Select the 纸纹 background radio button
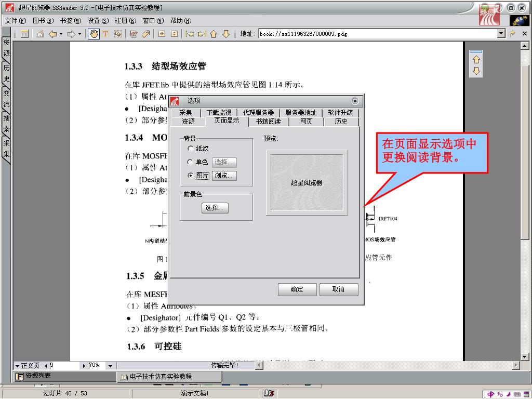The width and height of the screenshot is (532, 399). [x=190, y=149]
